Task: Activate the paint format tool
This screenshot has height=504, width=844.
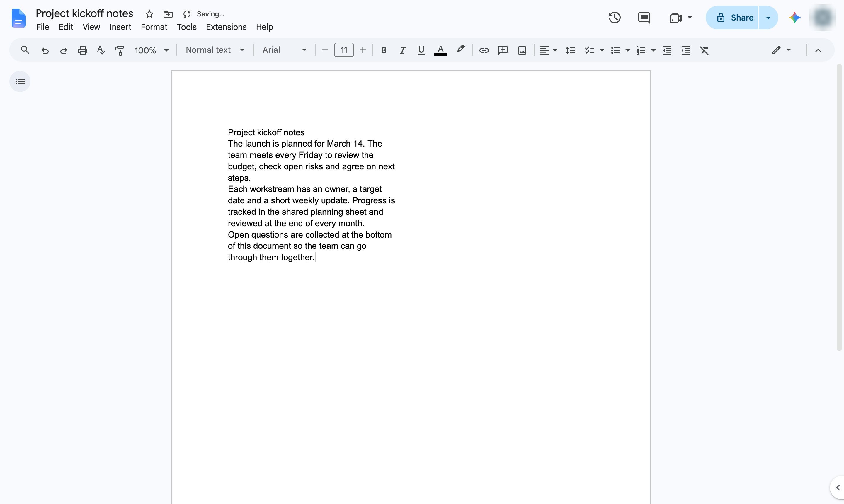Action: point(120,50)
